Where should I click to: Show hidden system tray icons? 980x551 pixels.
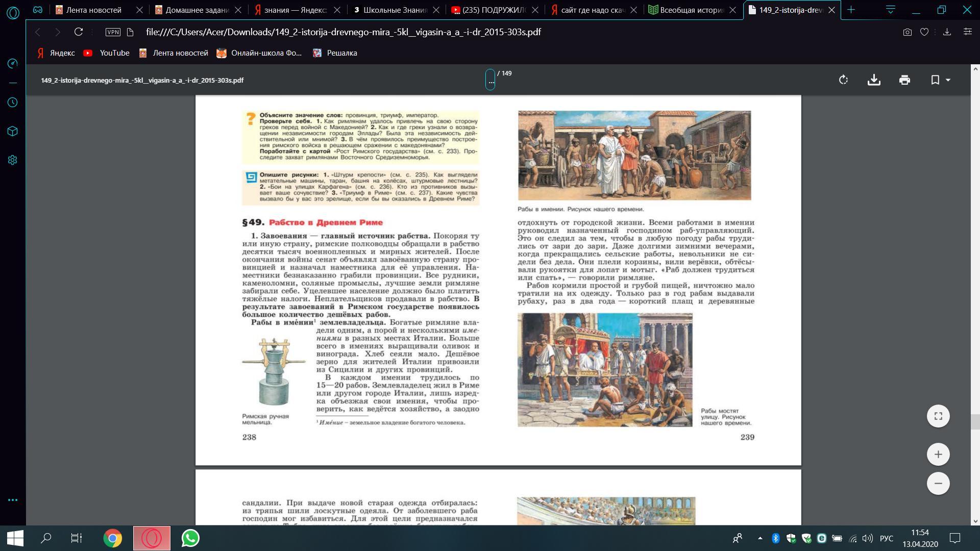click(x=760, y=538)
